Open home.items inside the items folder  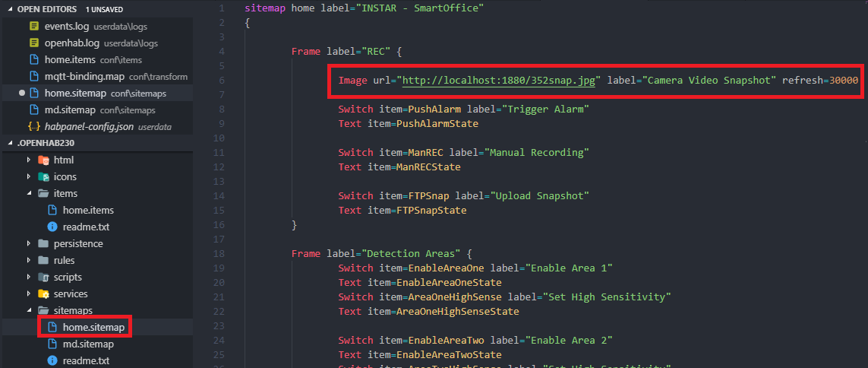click(x=88, y=211)
